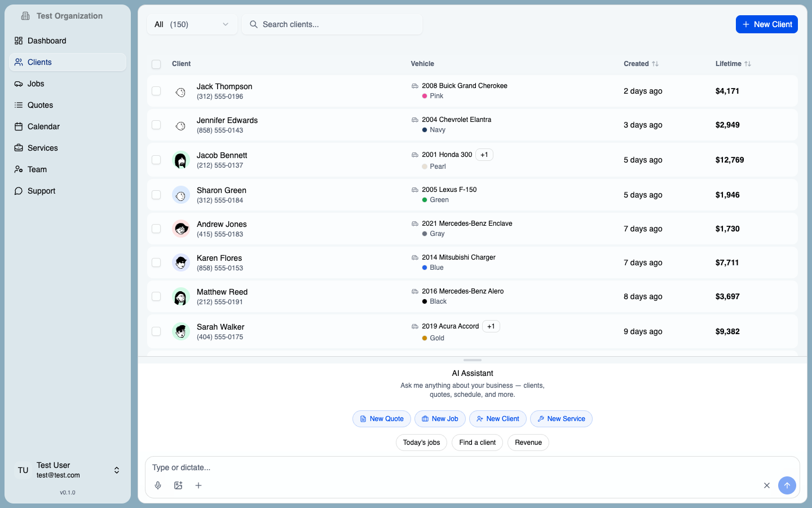
Task: Click the New Service assistant chip
Action: click(x=561, y=419)
